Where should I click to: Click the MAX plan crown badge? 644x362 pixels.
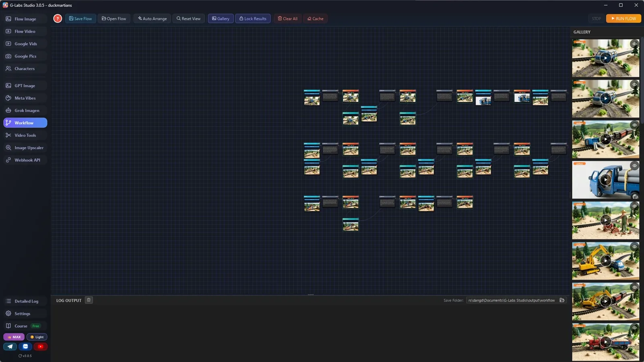[14, 337]
